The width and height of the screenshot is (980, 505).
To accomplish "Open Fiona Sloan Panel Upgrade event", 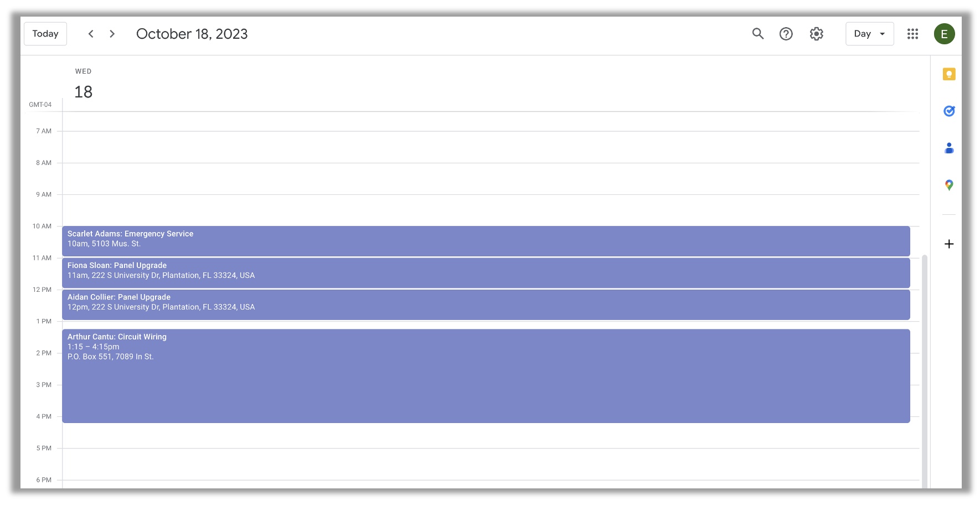I will click(486, 272).
